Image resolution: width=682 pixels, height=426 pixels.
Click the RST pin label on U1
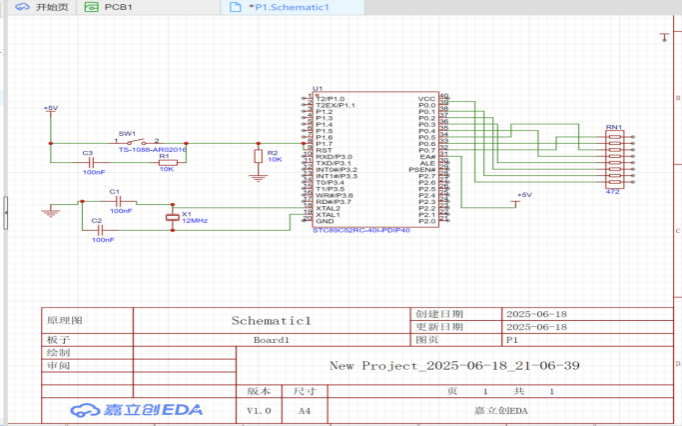tap(324, 150)
